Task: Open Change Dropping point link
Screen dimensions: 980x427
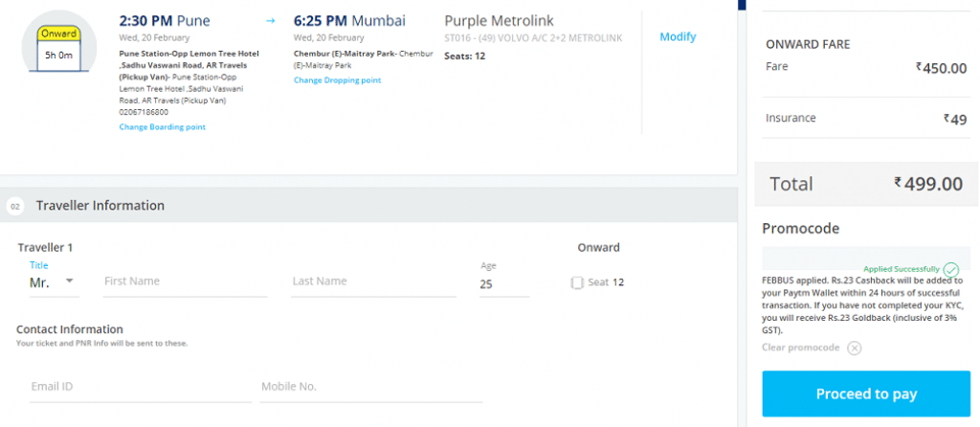Action: pos(338,80)
